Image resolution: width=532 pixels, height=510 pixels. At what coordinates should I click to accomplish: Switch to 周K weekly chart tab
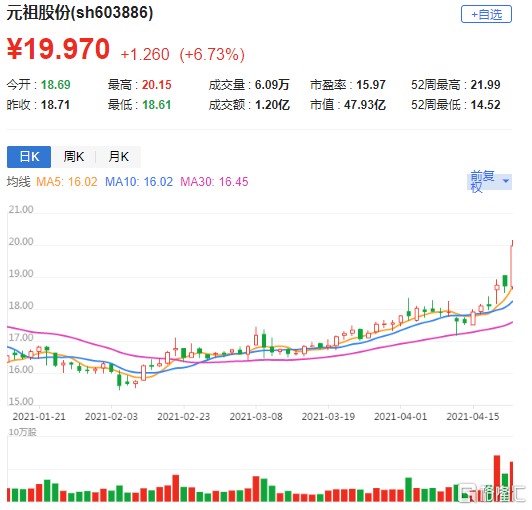[74, 157]
